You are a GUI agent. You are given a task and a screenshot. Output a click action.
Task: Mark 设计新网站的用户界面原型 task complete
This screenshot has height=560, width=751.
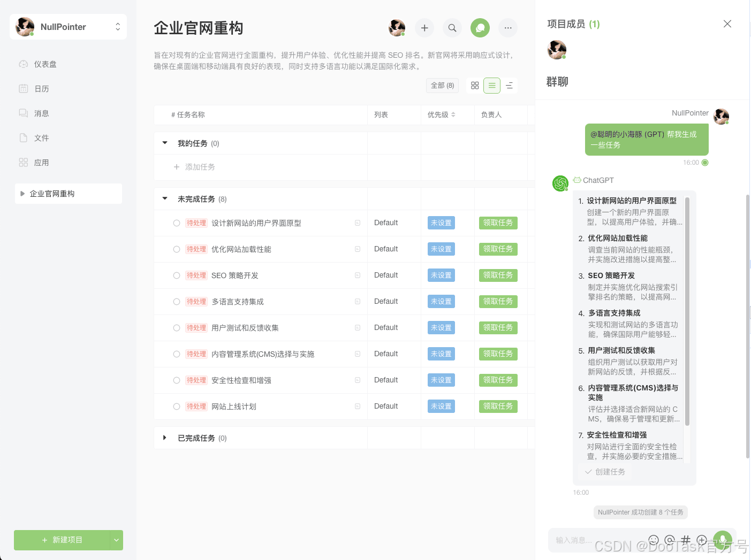(x=177, y=223)
